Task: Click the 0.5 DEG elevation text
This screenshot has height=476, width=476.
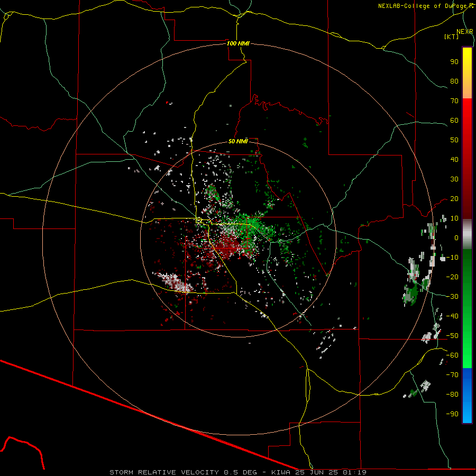Action: point(241,472)
